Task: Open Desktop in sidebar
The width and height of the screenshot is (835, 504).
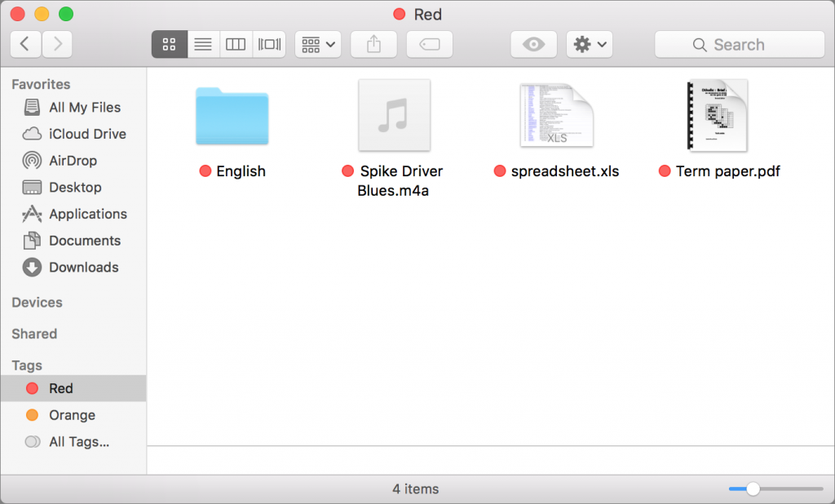Action: 73,188
